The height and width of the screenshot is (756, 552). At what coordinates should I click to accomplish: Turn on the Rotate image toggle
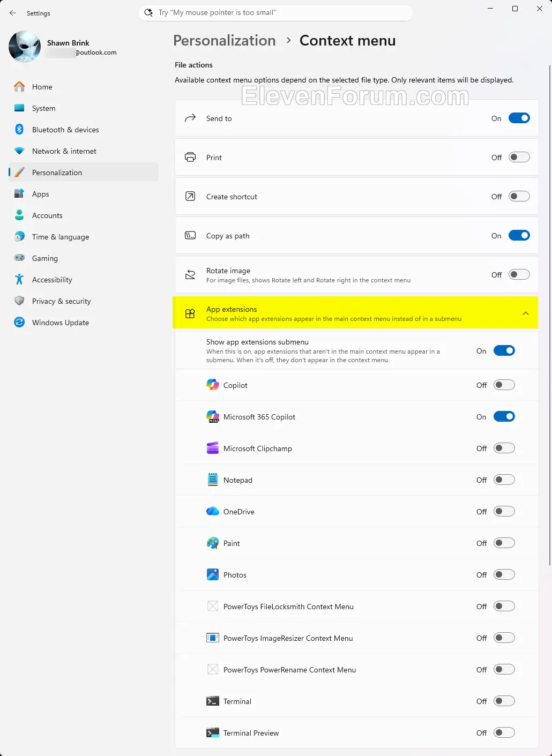tap(519, 274)
